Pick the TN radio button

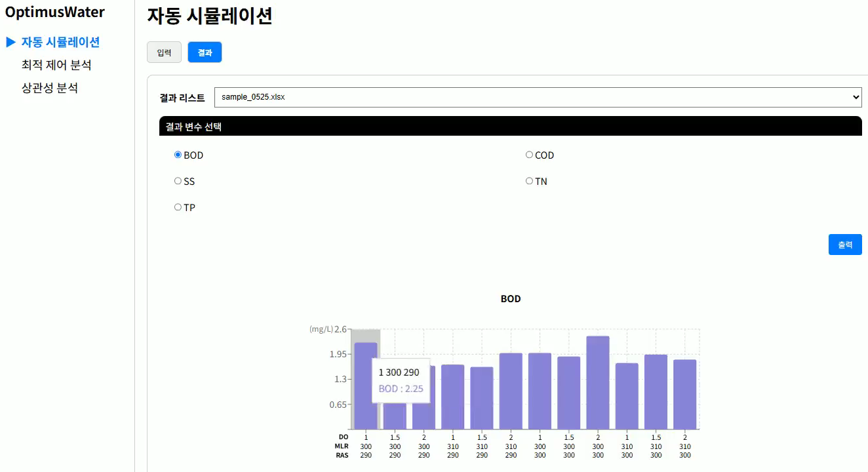point(529,182)
